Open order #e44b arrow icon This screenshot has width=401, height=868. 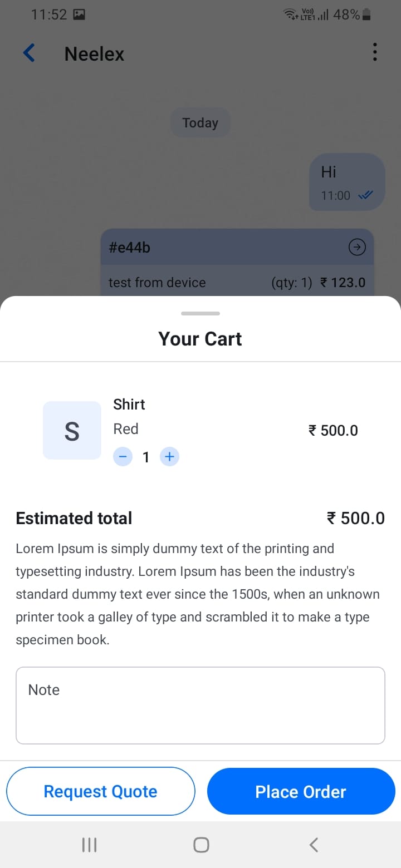point(356,247)
